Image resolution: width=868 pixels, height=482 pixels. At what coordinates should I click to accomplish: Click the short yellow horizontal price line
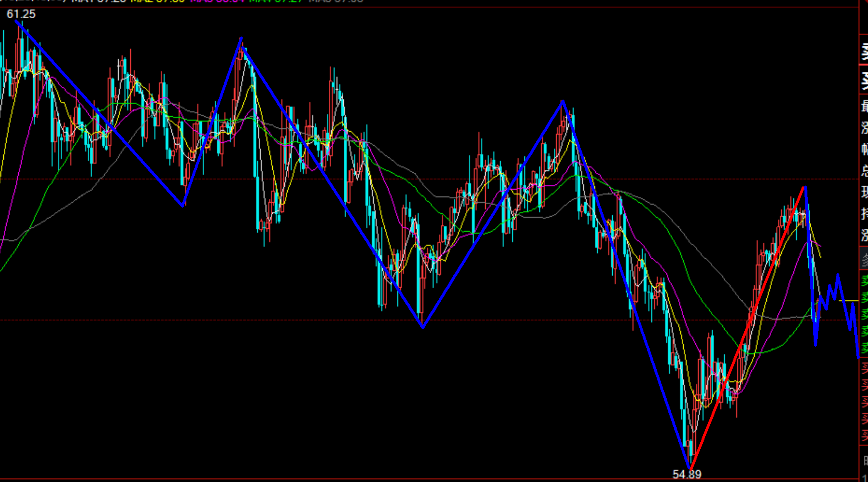848,300
